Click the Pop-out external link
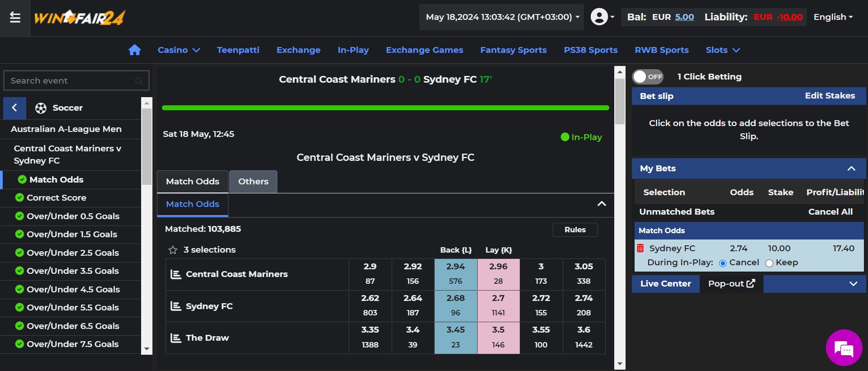 [x=731, y=283]
